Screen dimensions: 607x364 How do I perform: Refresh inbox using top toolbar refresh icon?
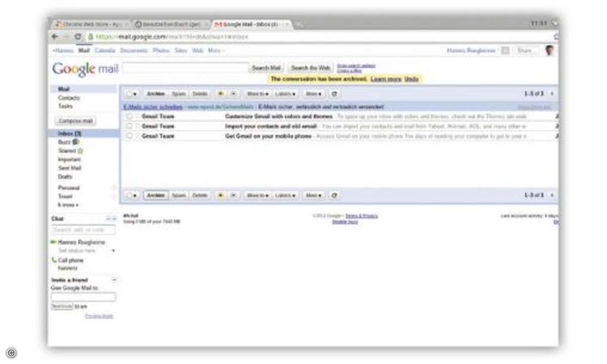pos(333,94)
